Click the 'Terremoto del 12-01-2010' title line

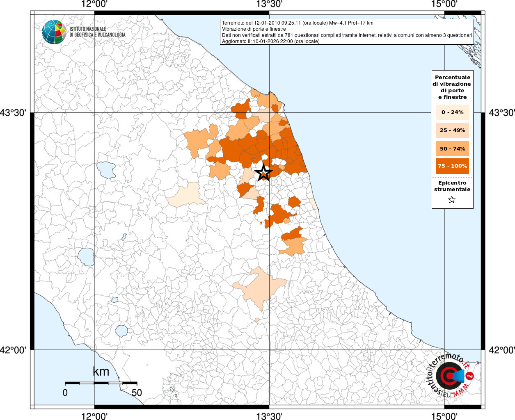(x=298, y=23)
